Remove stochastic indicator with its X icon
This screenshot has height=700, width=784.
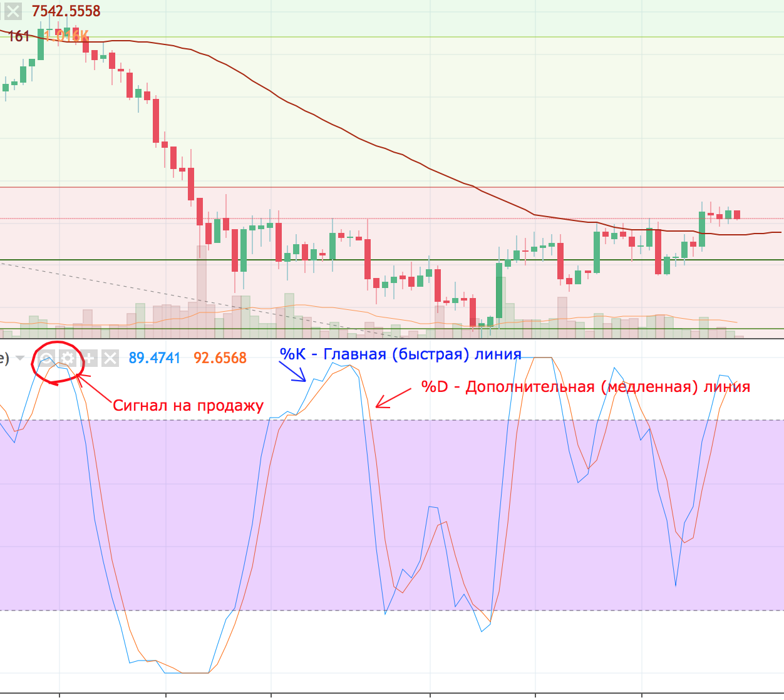110,358
